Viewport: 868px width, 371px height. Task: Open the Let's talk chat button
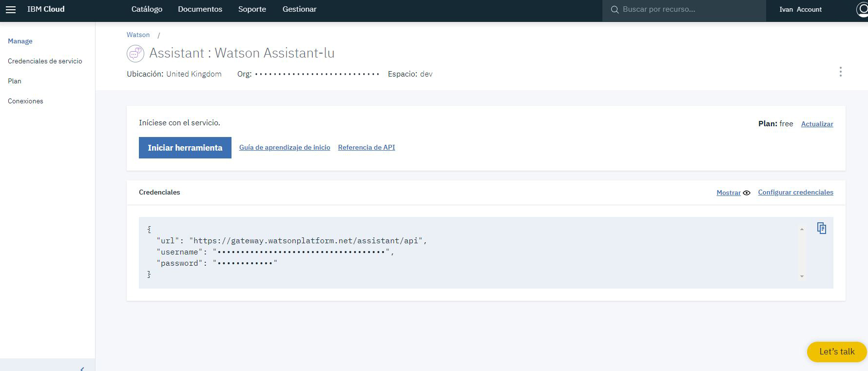(837, 351)
